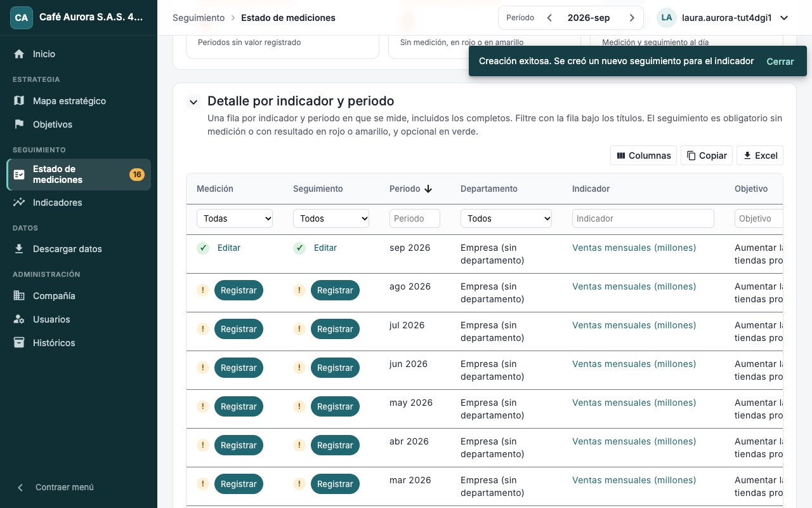This screenshot has width=812, height=508.
Task: Click the Columnas button
Action: click(643, 156)
